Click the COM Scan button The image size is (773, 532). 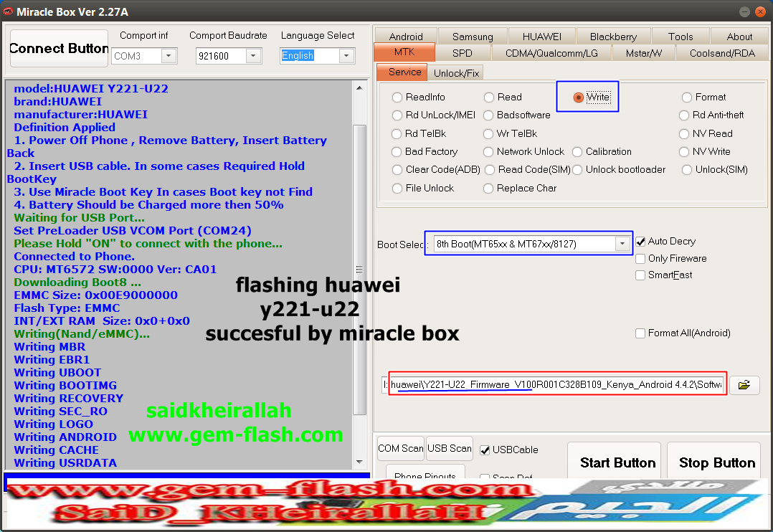(x=400, y=448)
